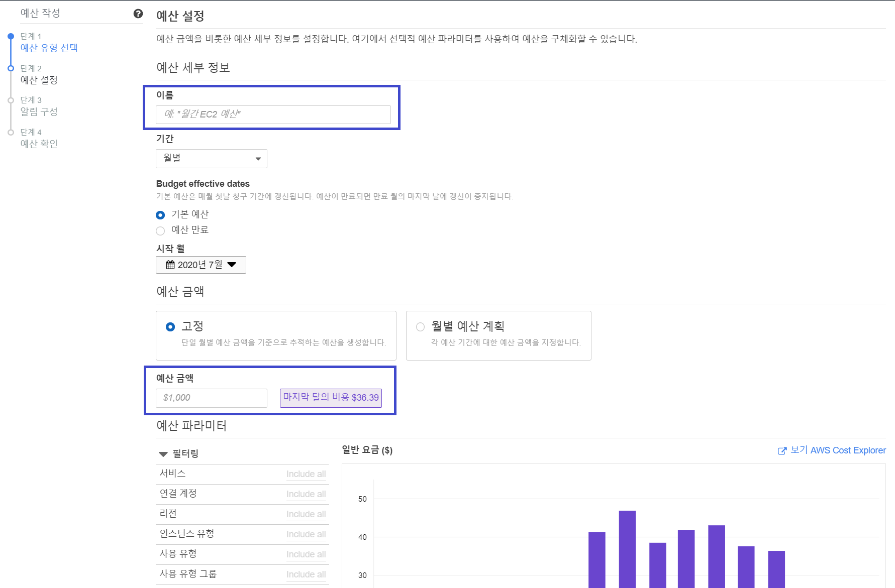Open the 기간 dropdown showing 월별
The width and height of the screenshot is (895, 588).
click(212, 159)
